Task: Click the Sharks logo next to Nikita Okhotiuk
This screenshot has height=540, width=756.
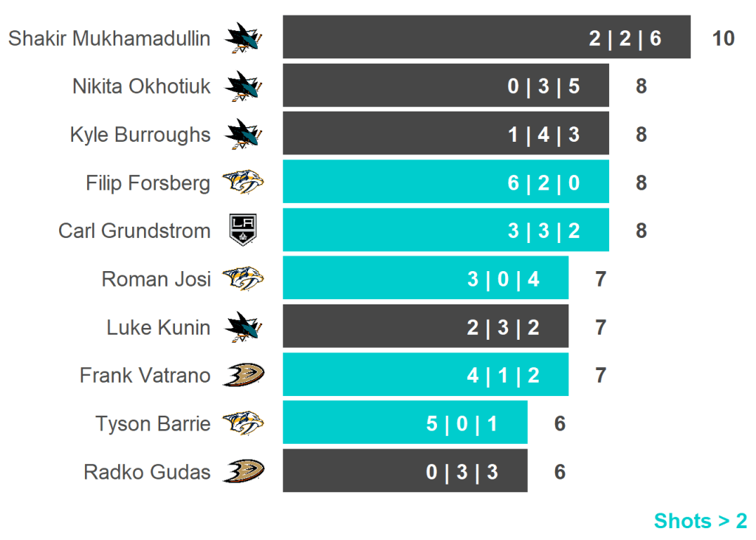Action: [x=244, y=86]
